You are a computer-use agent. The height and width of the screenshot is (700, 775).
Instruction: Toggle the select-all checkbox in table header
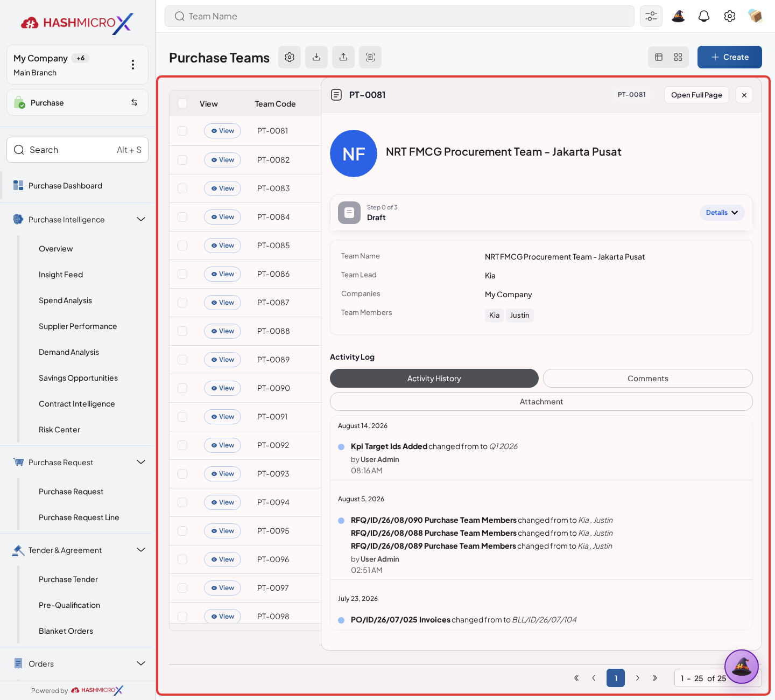click(182, 103)
